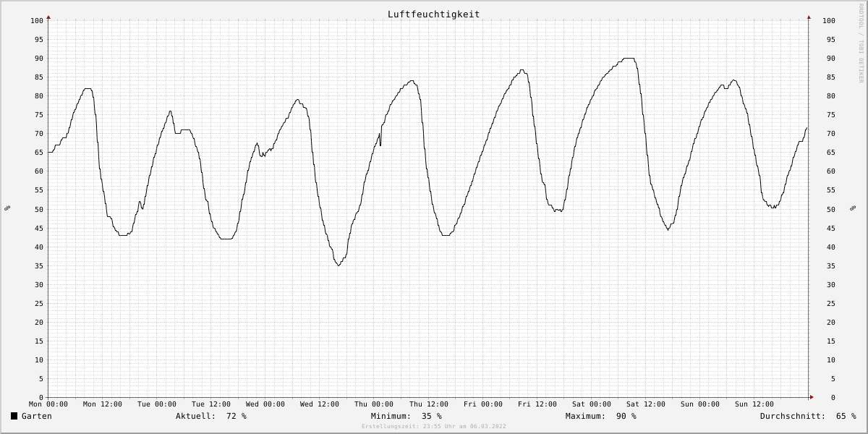Click the 90 label on the left axis
The height and width of the screenshot is (434, 868).
coord(39,58)
